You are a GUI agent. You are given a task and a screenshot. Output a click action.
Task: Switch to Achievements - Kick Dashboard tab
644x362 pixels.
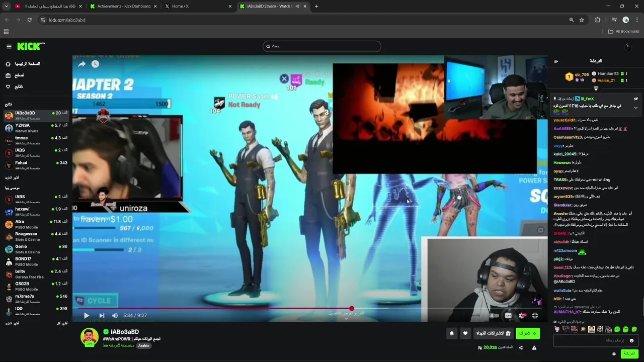click(124, 6)
